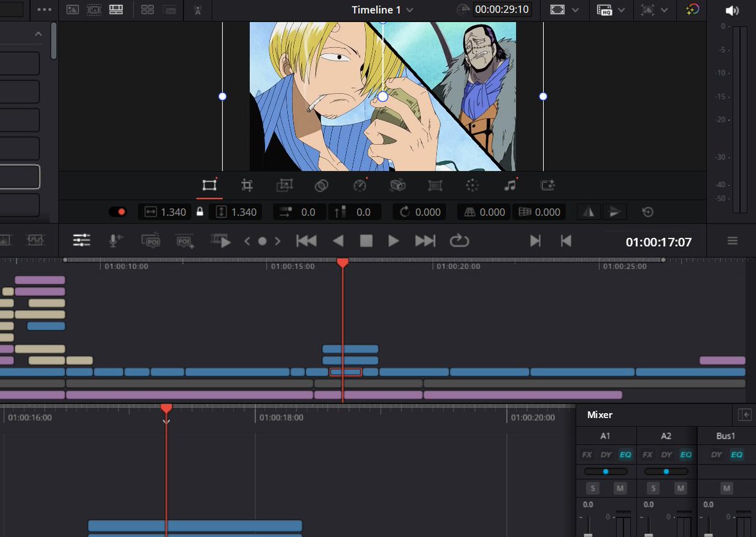
Task: Select the Audio tool icon
Action: tap(510, 185)
